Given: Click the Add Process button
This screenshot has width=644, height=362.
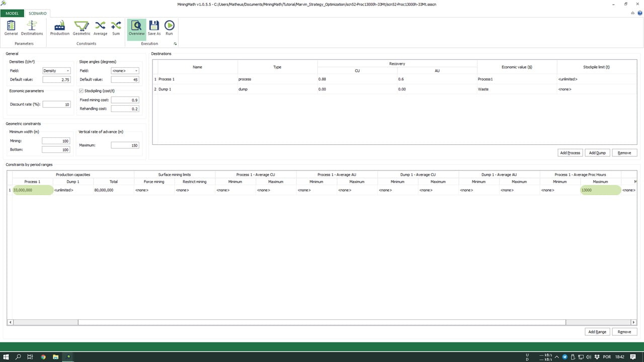Looking at the screenshot, I should tap(570, 153).
